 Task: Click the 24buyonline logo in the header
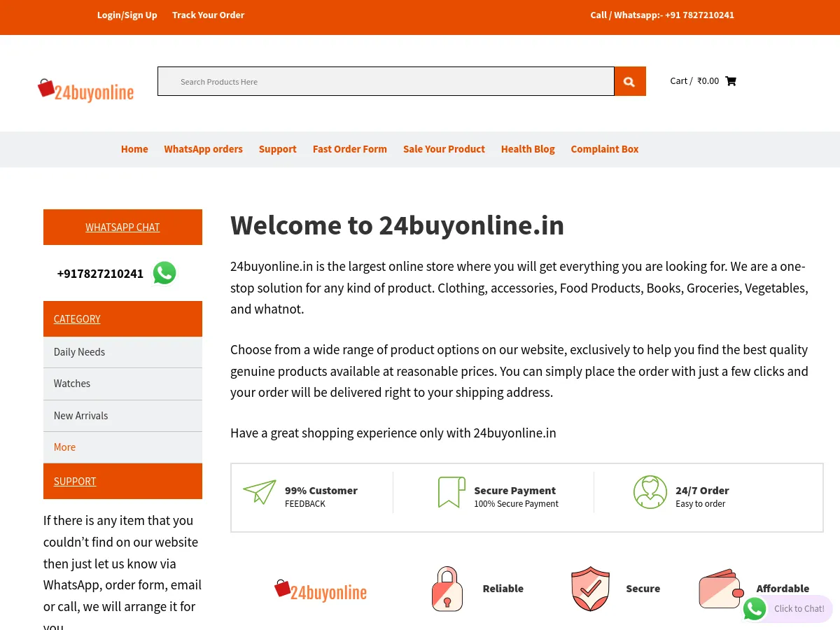(x=85, y=90)
